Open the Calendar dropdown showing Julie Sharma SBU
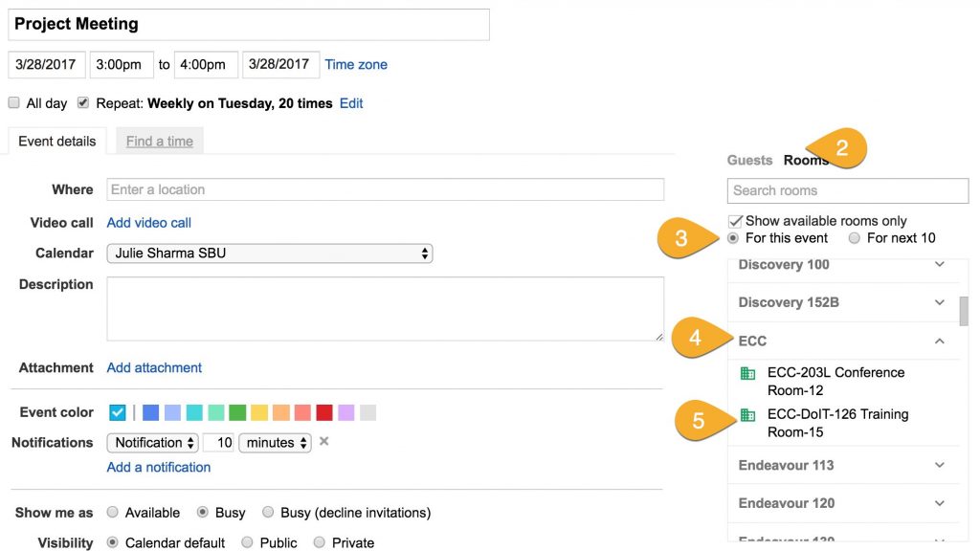 [269, 253]
